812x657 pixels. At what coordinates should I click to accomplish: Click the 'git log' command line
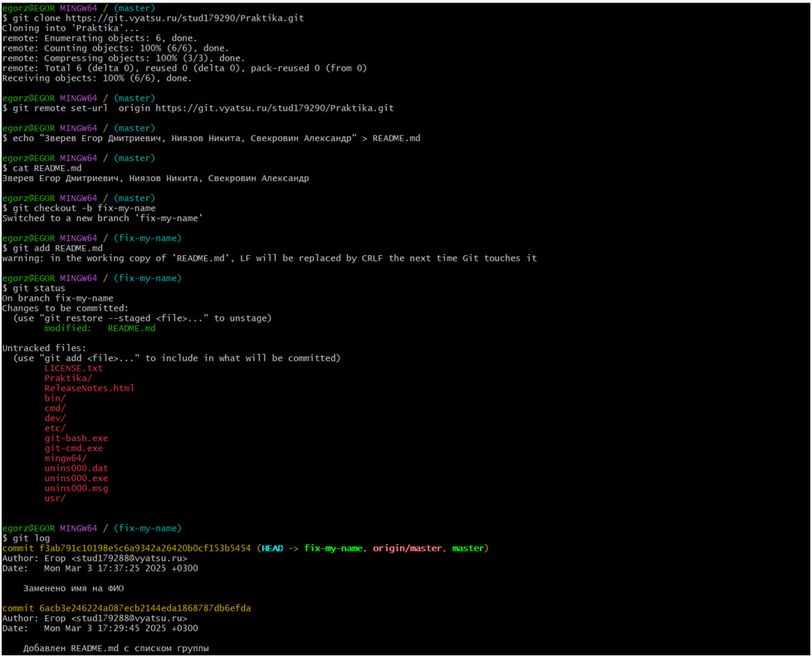coord(34,538)
